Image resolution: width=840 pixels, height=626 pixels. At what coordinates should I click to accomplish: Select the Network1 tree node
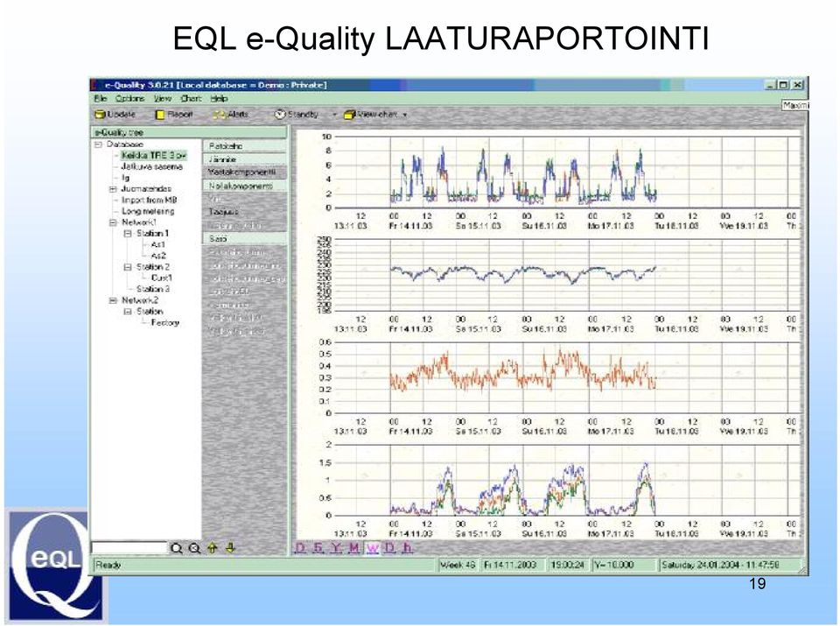tap(139, 222)
